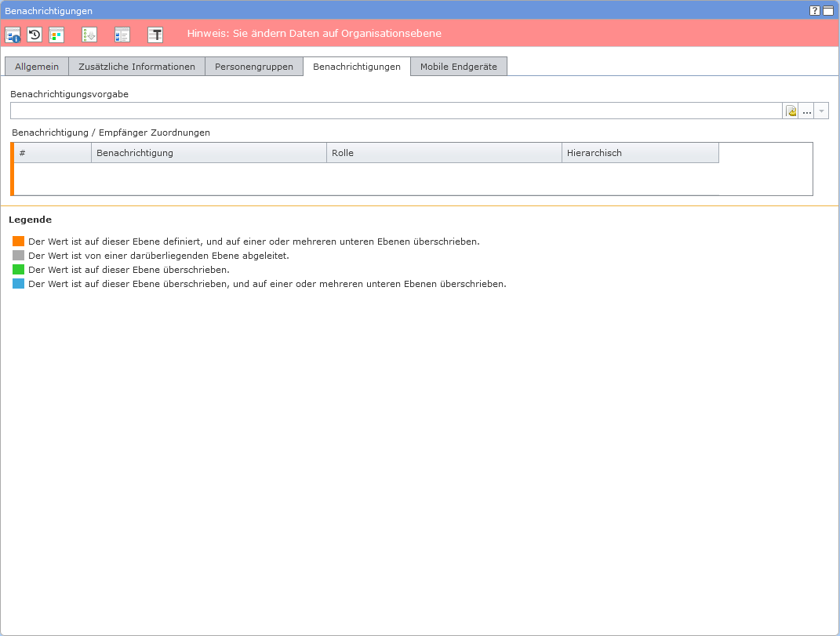
Task: Click the maximize window icon in title bar
Action: coord(828,10)
